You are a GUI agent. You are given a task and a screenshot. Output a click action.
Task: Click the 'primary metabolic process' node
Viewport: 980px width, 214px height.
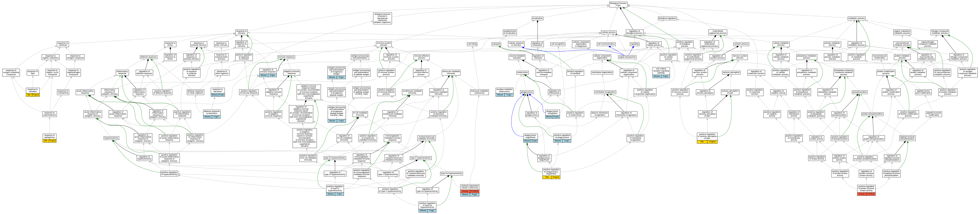click(x=832, y=44)
